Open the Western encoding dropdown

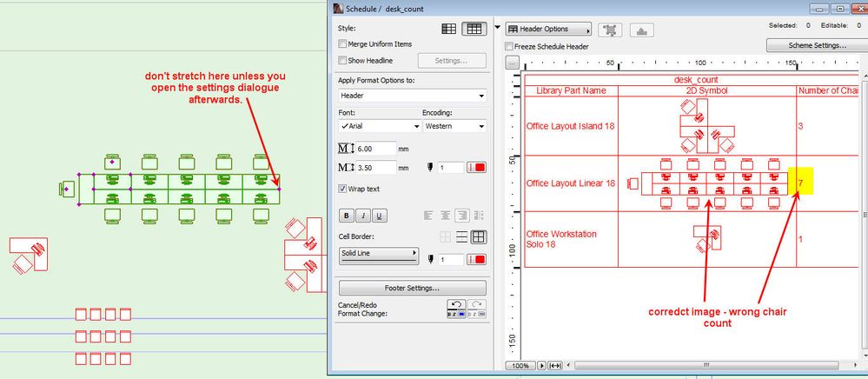point(454,126)
